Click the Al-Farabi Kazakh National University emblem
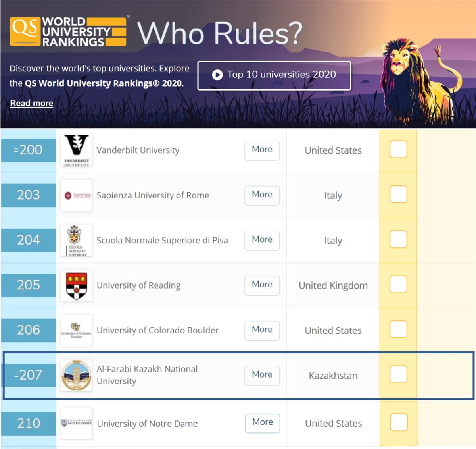Image resolution: width=476 pixels, height=449 pixels. [76, 376]
